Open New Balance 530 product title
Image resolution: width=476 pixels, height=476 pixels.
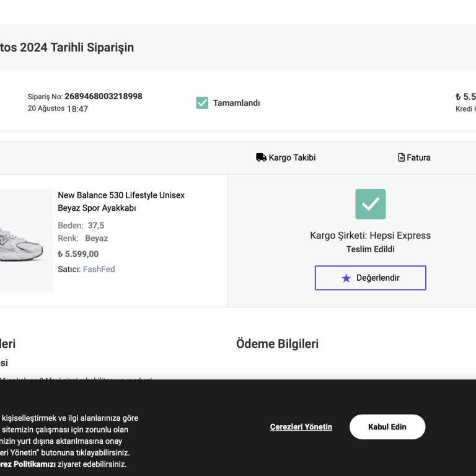[x=121, y=201]
